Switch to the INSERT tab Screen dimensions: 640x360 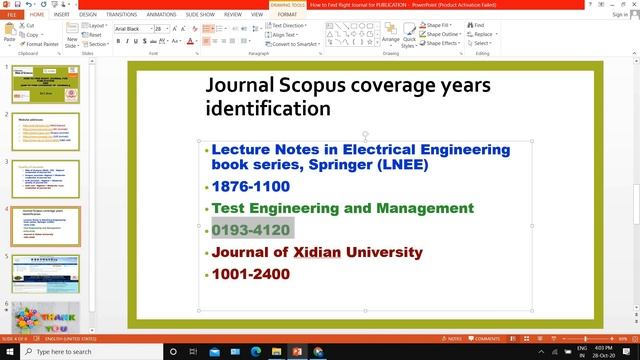coord(62,14)
